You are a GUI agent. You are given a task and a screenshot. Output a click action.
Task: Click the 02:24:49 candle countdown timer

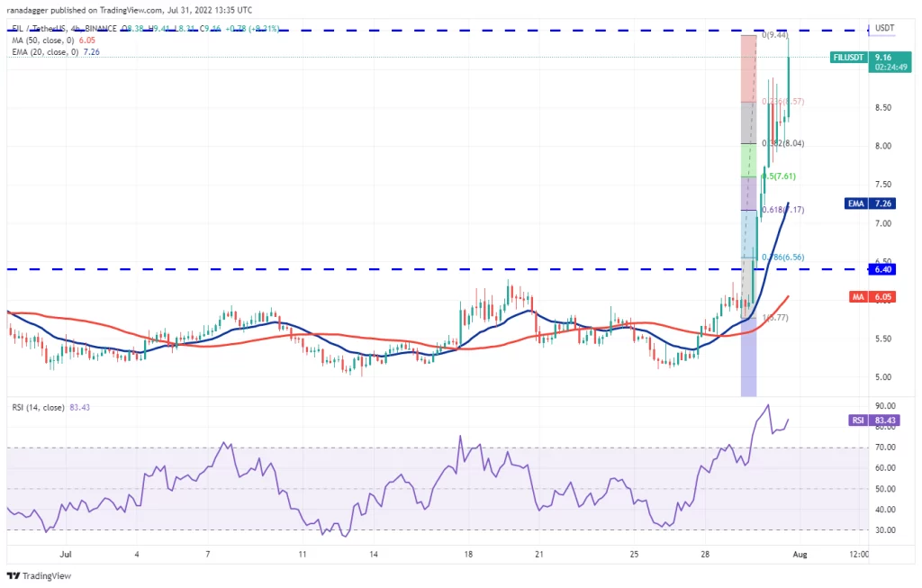[890, 67]
